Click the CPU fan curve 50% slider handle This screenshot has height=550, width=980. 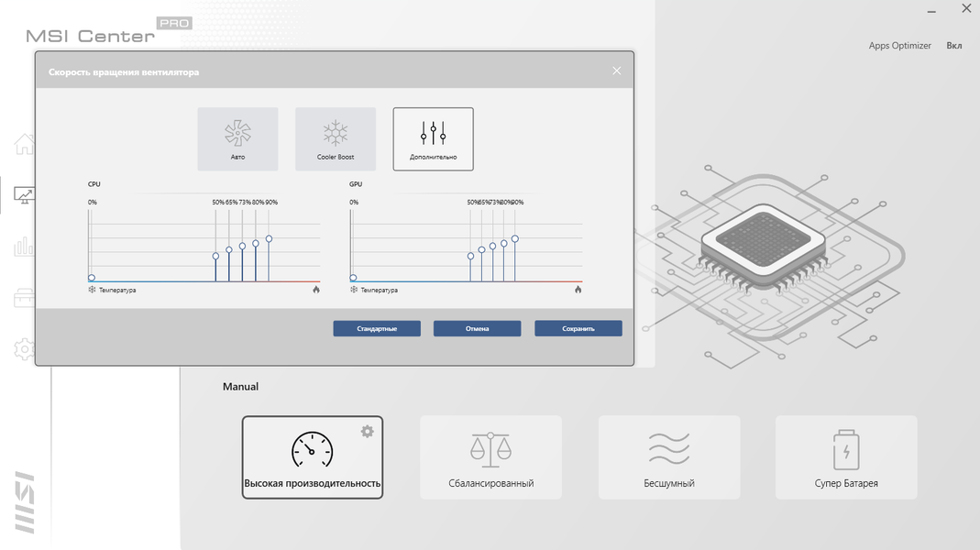215,257
